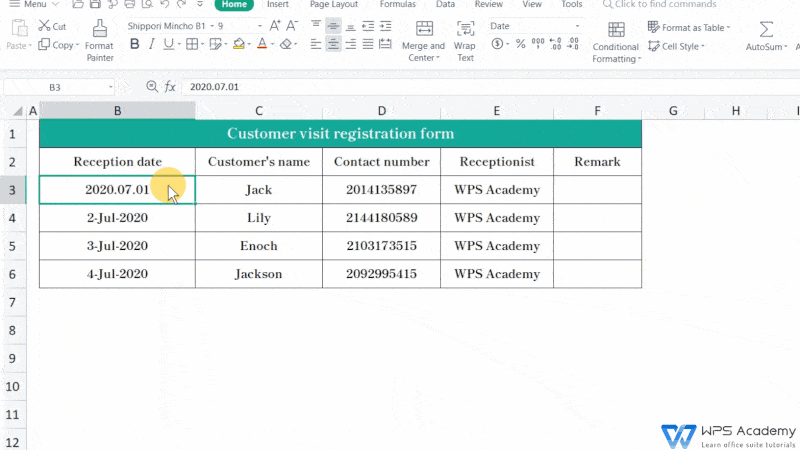Expand the Cell Style dropdown
This screenshot has height=450, width=800.
[x=703, y=46]
